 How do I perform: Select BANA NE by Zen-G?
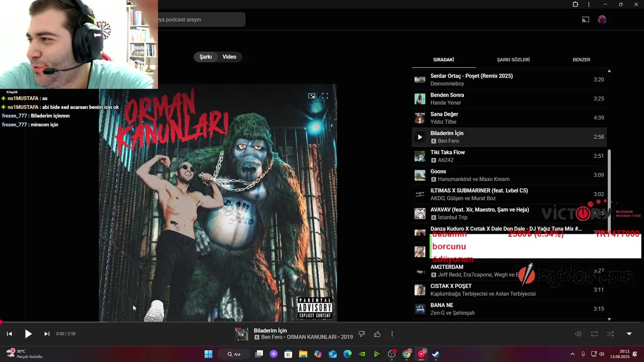click(509, 309)
